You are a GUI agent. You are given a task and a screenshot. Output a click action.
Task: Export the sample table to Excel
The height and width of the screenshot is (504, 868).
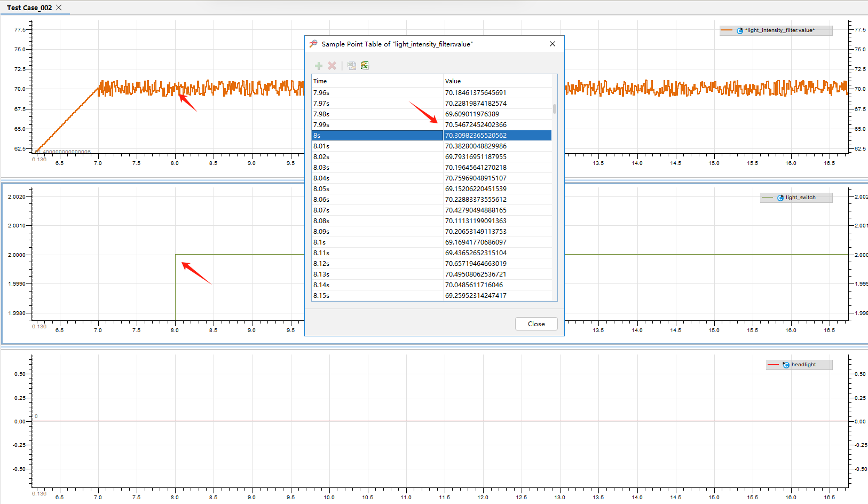pyautogui.click(x=365, y=66)
